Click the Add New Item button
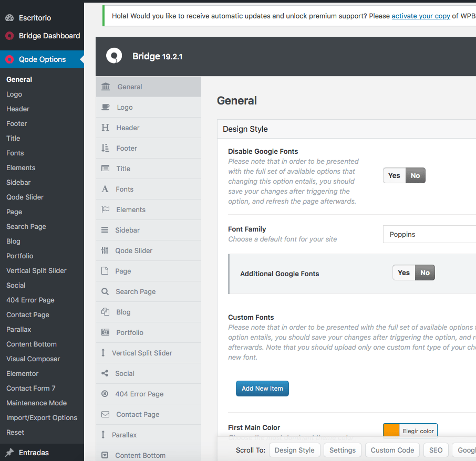The image size is (476, 461). [x=262, y=388]
